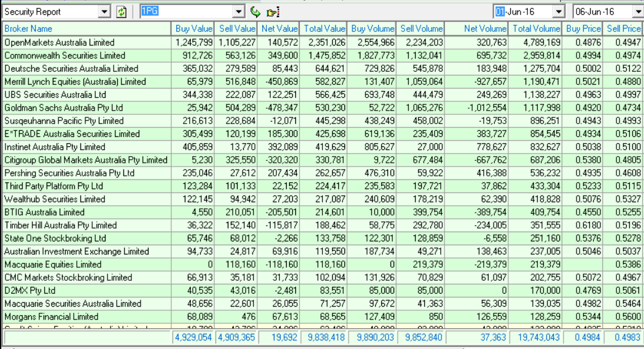Image resolution: width=644 pixels, height=349 pixels.
Task: Sort by Broker Name column header
Action: coord(86,29)
